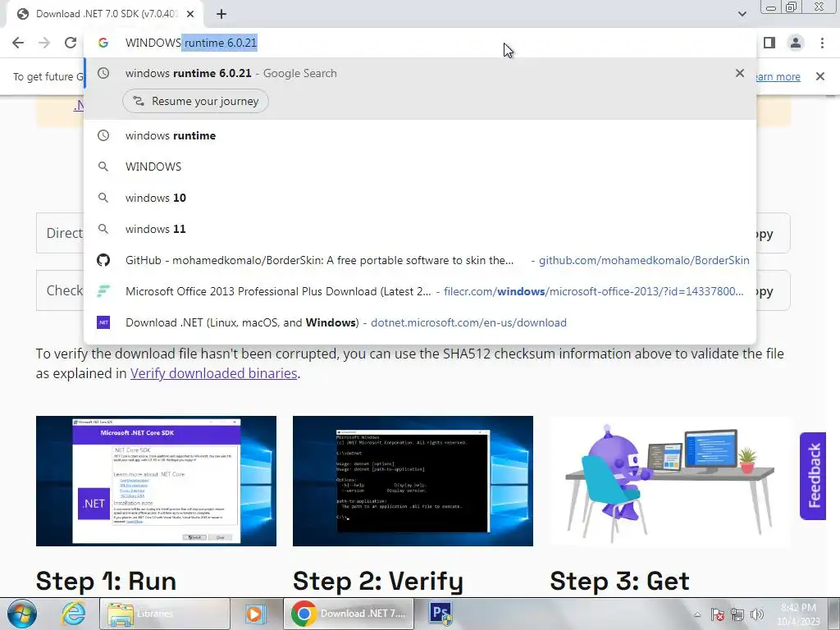Screen dimensions: 840x630
Task: Click the Step 2: Verify heading
Action: (x=377, y=582)
